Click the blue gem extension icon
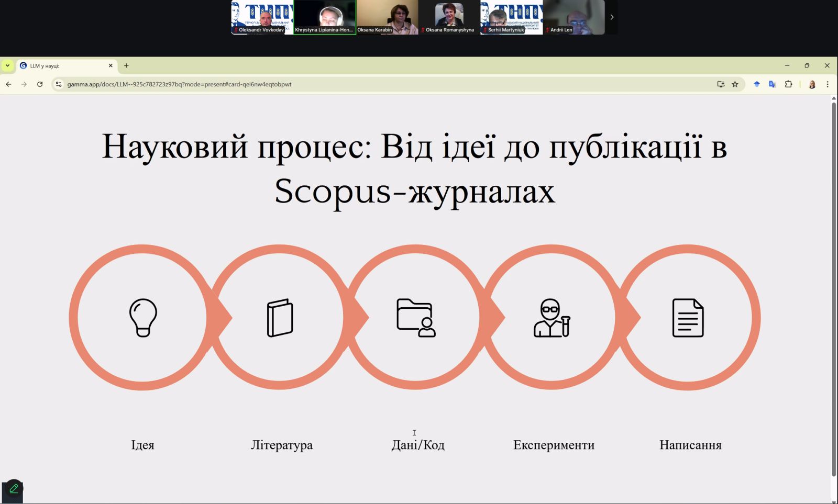Image resolution: width=838 pixels, height=504 pixels. click(x=757, y=84)
